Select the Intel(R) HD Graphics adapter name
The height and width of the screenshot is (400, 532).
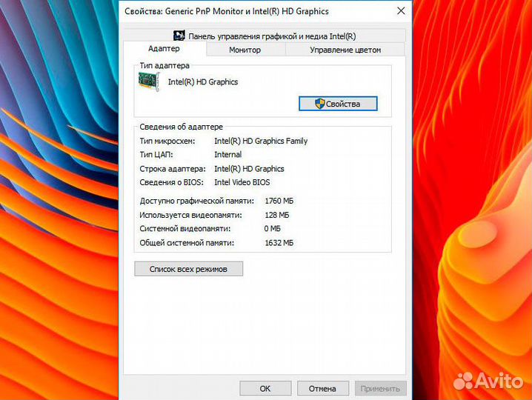click(203, 81)
